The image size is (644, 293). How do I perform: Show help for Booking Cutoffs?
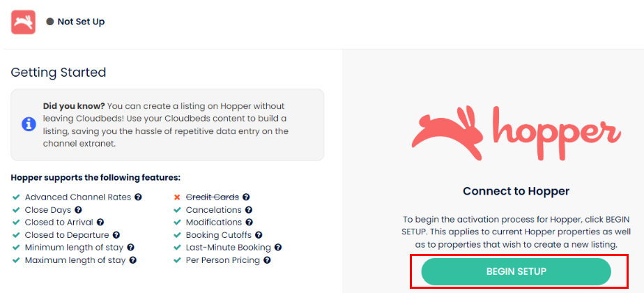[x=259, y=235]
